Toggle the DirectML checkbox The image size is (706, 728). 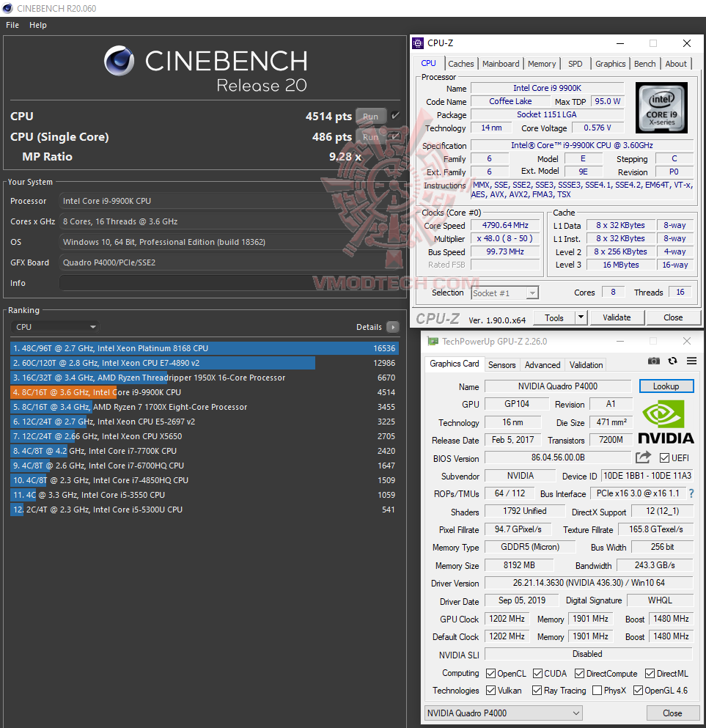tap(650, 673)
